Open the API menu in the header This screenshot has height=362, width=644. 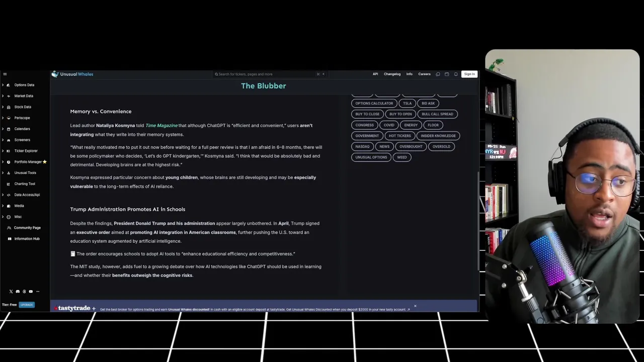375,74
